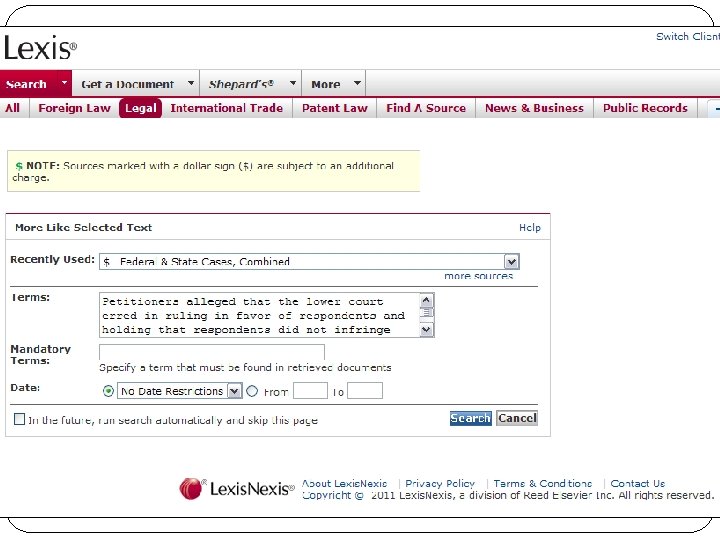Open About LexisNexis link

pyautogui.click(x=344, y=484)
